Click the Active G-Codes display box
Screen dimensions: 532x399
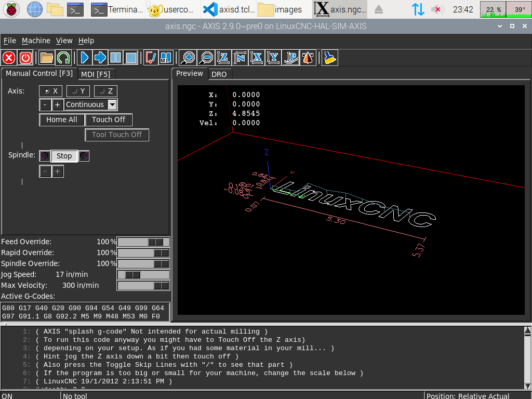tap(86, 312)
